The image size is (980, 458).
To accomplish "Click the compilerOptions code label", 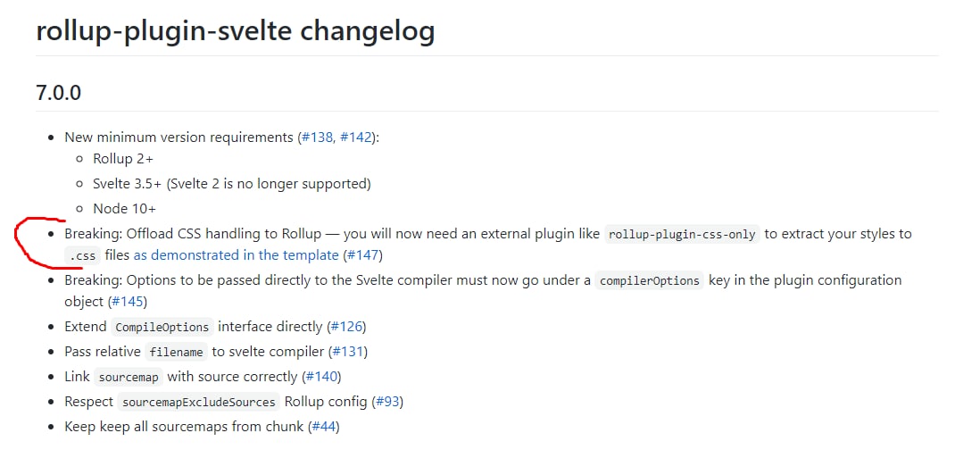I will click(650, 280).
